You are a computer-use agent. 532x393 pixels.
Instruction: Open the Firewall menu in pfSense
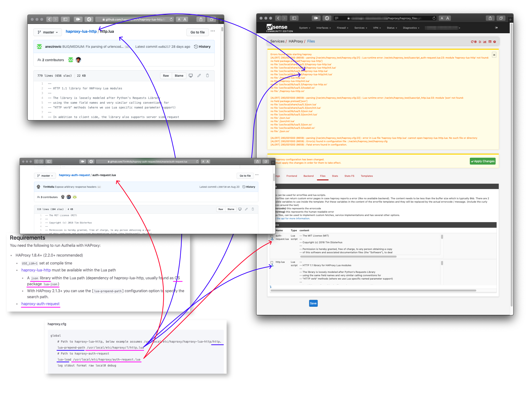(343, 28)
